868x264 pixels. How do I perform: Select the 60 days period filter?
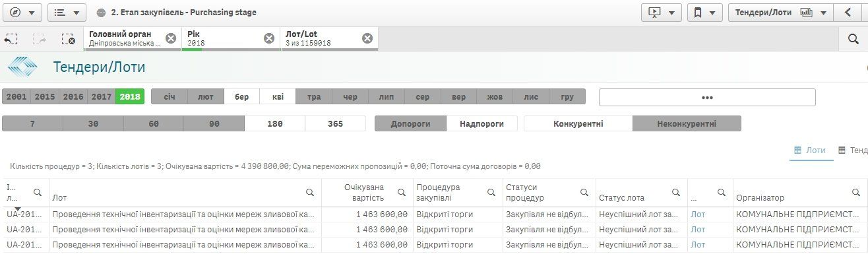154,123
